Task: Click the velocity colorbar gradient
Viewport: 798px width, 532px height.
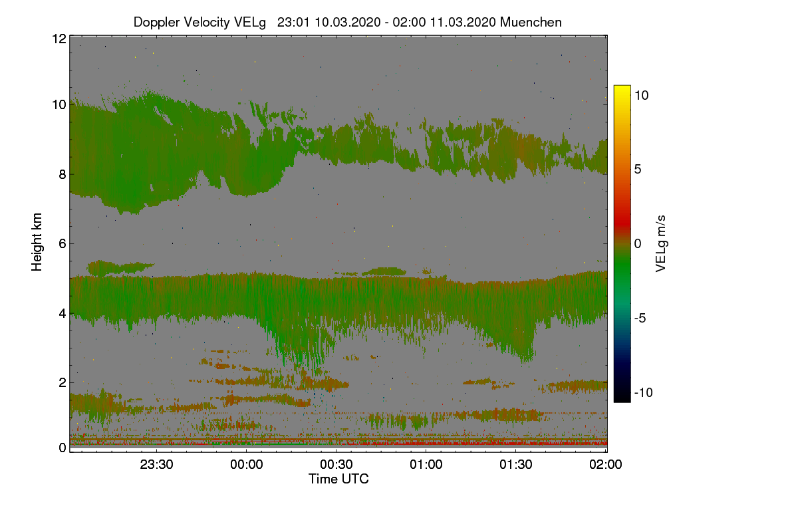Action: 622,243
